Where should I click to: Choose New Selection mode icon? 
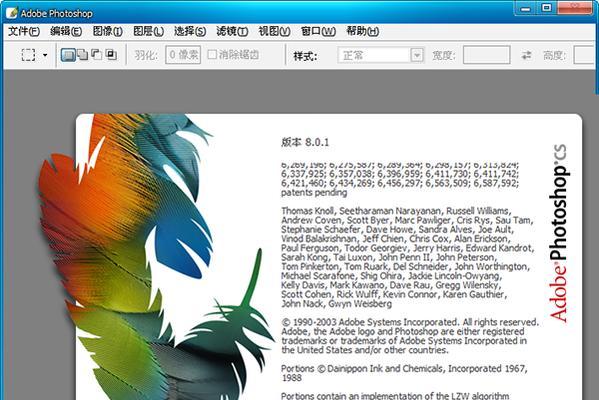[x=68, y=55]
